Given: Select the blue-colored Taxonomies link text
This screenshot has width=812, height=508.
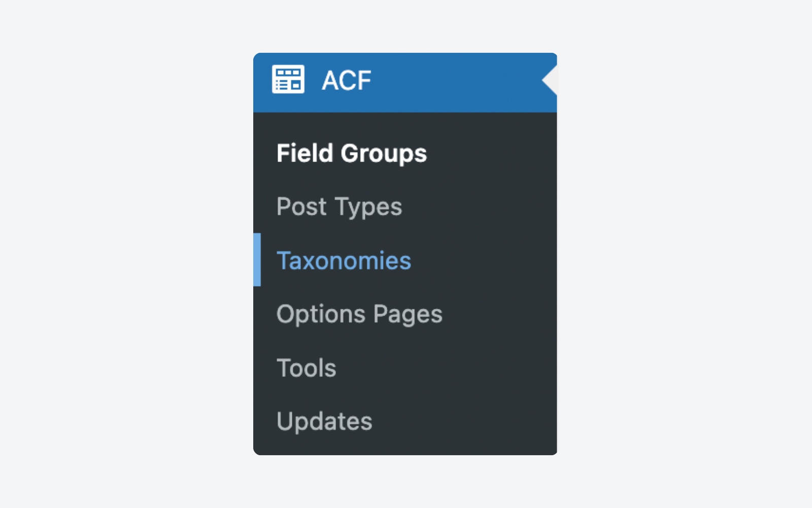Looking at the screenshot, I should [344, 261].
